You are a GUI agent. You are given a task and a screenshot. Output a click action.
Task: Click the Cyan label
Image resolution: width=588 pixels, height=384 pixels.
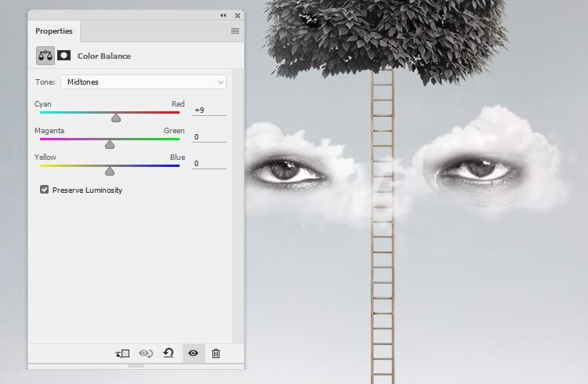pyautogui.click(x=43, y=104)
